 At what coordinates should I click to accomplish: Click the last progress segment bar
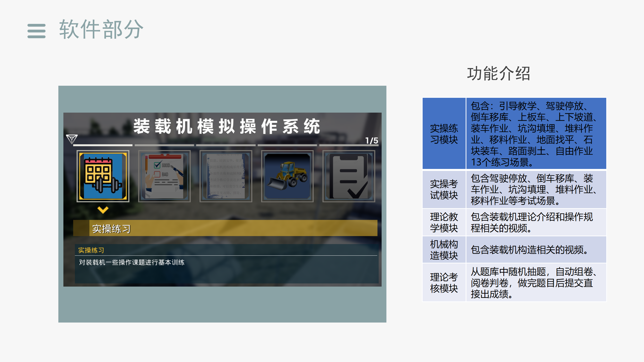349,145
